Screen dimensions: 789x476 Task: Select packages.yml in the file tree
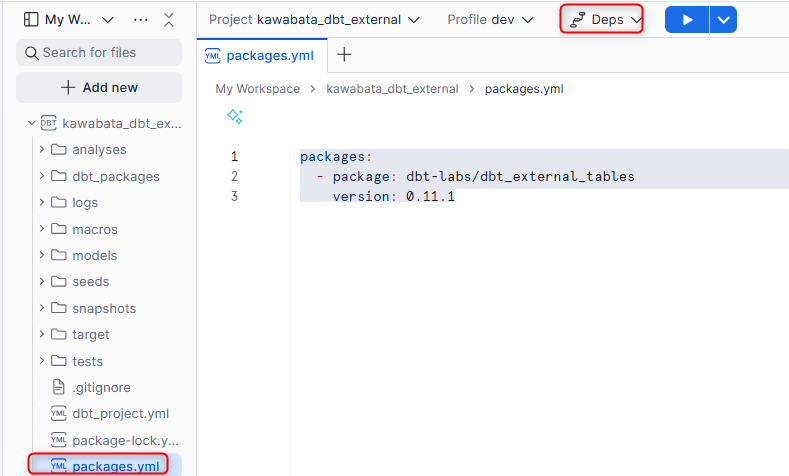pyautogui.click(x=115, y=466)
